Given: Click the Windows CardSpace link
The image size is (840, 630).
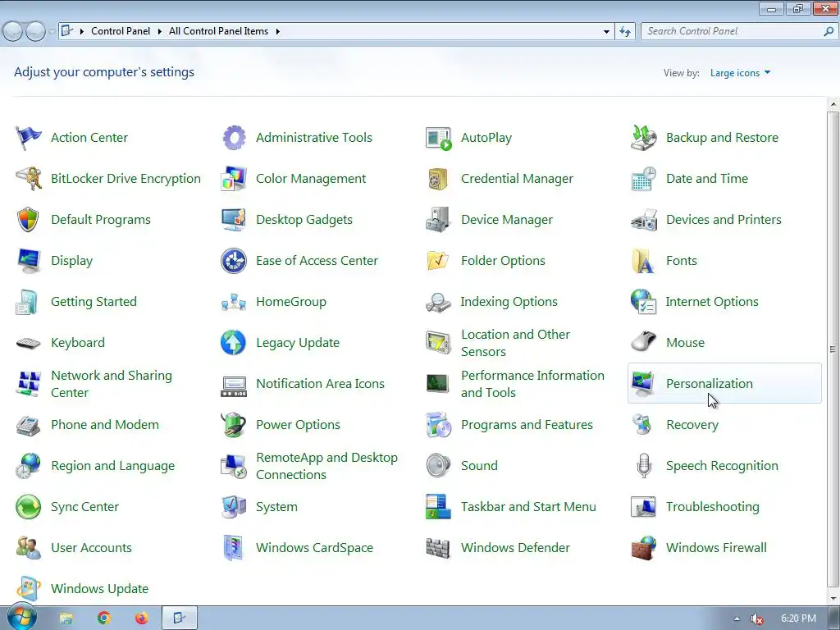Looking at the screenshot, I should tap(314, 548).
